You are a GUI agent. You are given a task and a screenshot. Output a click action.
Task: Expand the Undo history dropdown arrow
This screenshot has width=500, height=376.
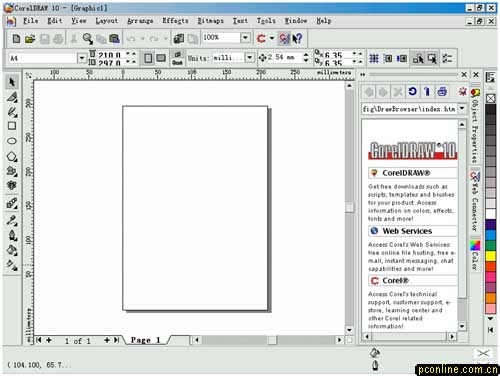[142, 39]
